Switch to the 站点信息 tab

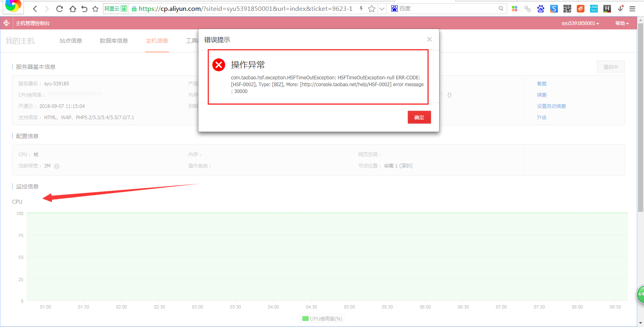(71, 41)
